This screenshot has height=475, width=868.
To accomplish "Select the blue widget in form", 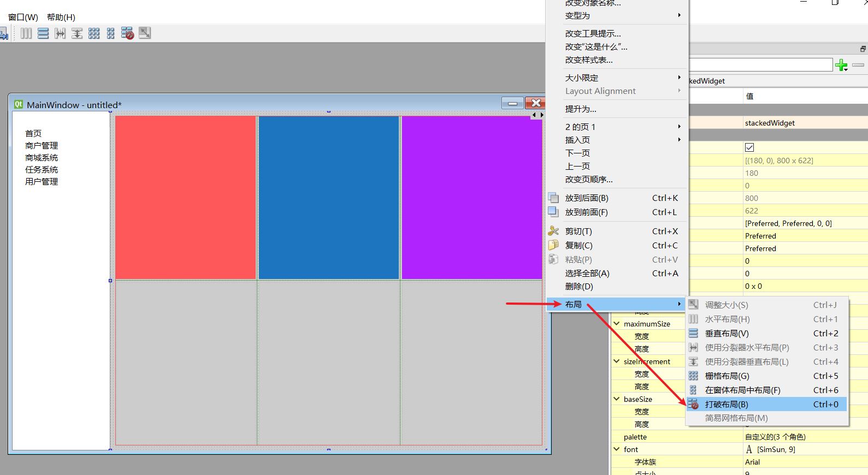I will 329,198.
